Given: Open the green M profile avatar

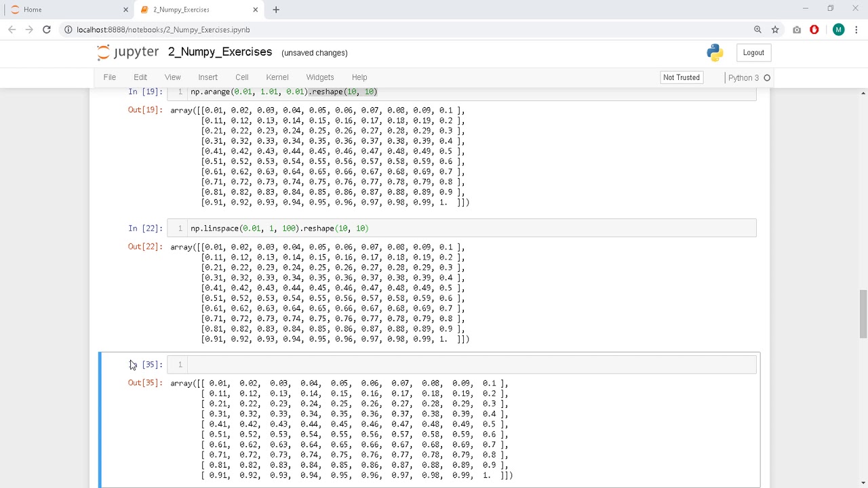Looking at the screenshot, I should point(839,30).
